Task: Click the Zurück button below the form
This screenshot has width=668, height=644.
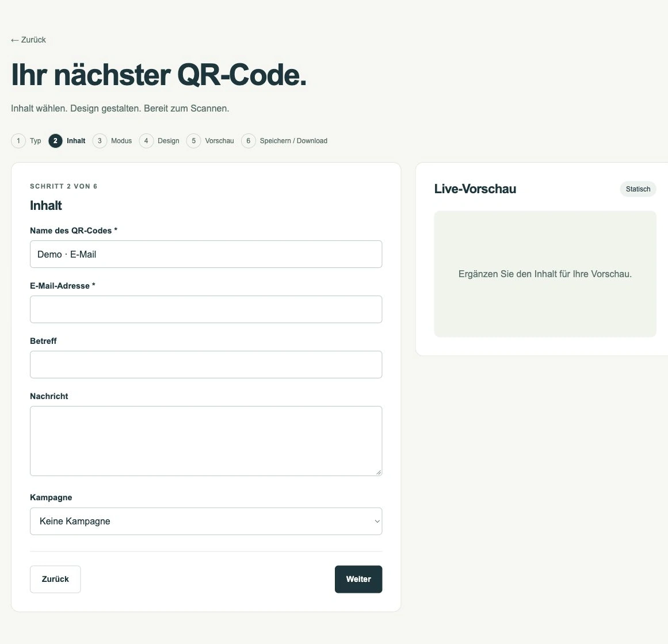Action: (x=55, y=579)
